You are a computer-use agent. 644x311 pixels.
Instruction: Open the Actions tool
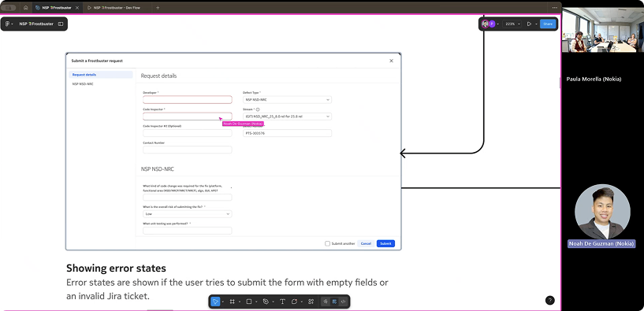[311, 302]
